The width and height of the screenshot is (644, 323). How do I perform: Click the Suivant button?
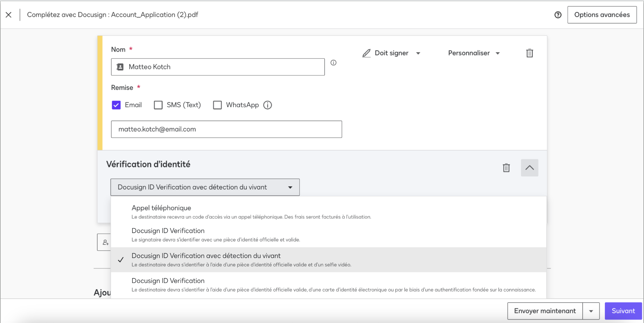click(x=623, y=311)
